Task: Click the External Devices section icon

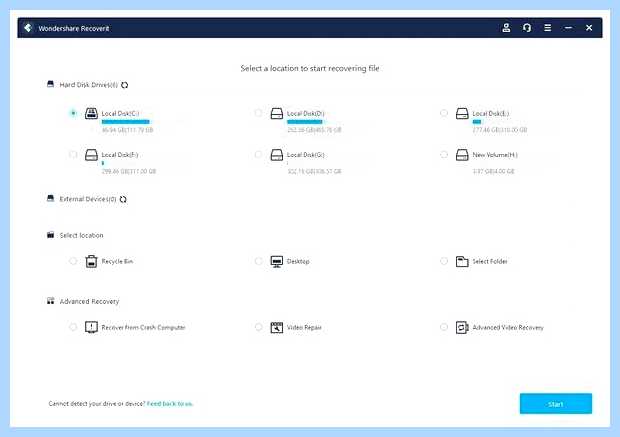Action: pyautogui.click(x=51, y=199)
